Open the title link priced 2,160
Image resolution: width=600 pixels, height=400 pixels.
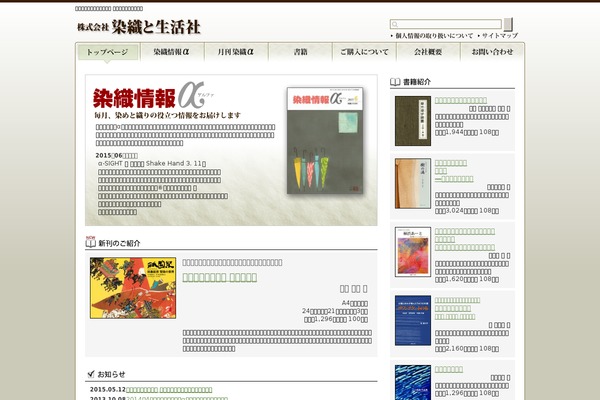[x=457, y=308]
